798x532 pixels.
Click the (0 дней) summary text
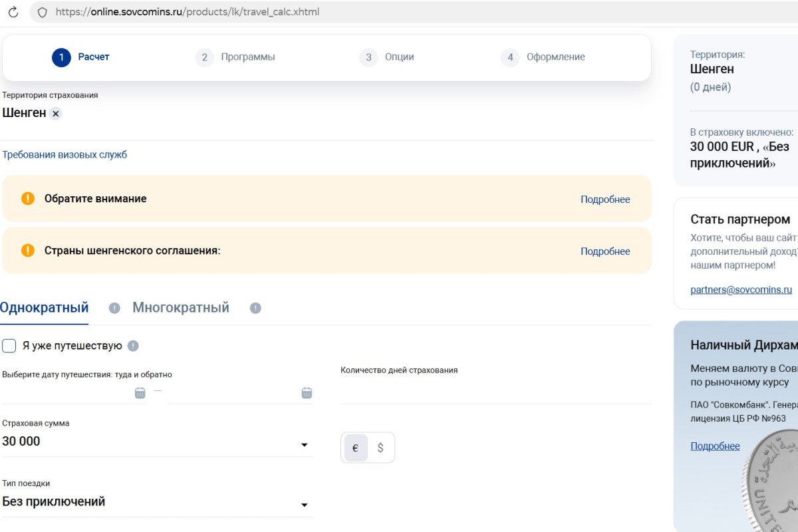click(710, 87)
